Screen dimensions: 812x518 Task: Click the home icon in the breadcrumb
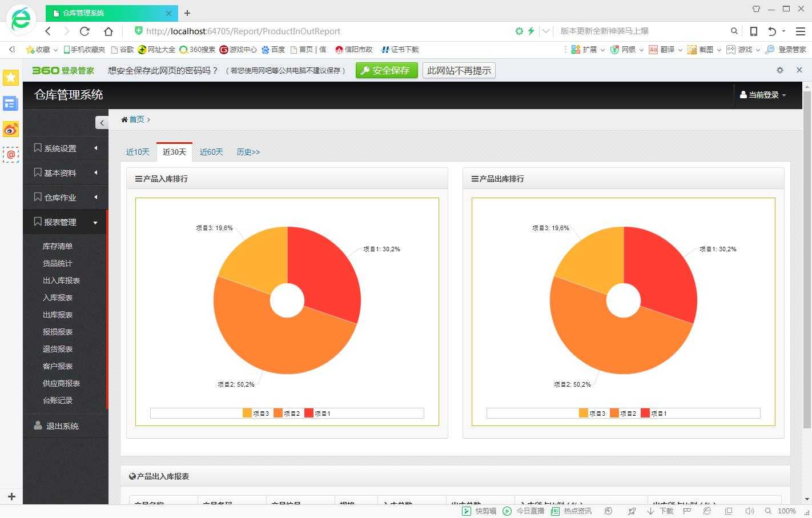tap(124, 119)
